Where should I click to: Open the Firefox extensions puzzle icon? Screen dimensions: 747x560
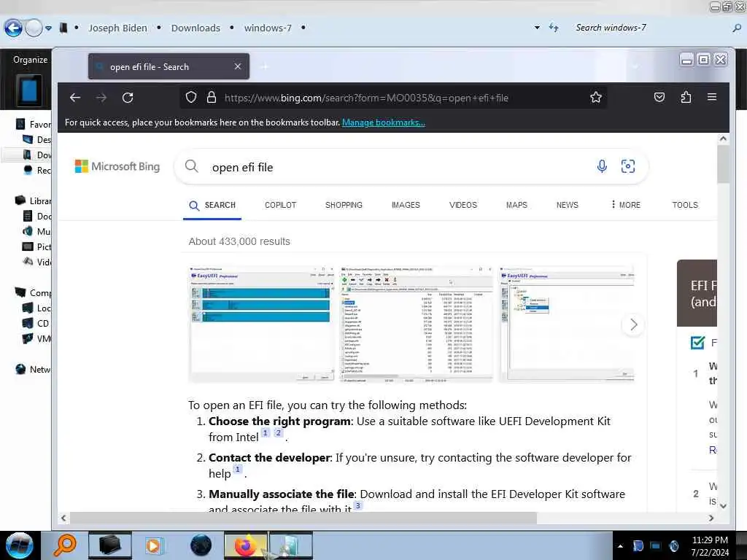click(686, 97)
